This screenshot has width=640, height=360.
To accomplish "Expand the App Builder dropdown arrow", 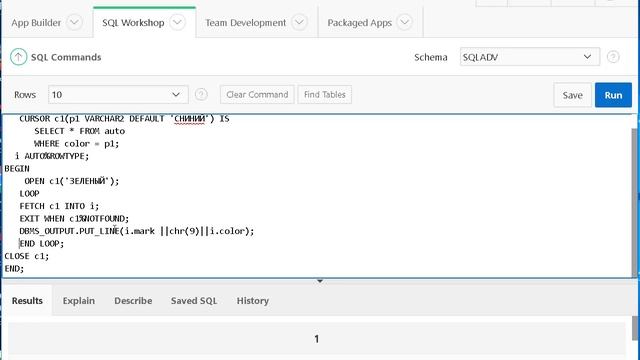I will click(x=74, y=22).
